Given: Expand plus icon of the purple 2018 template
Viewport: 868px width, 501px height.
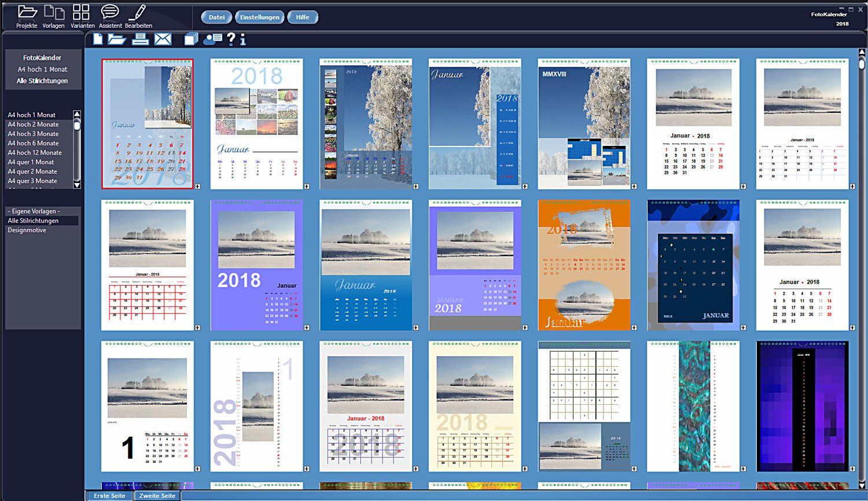Looking at the screenshot, I should tap(307, 328).
